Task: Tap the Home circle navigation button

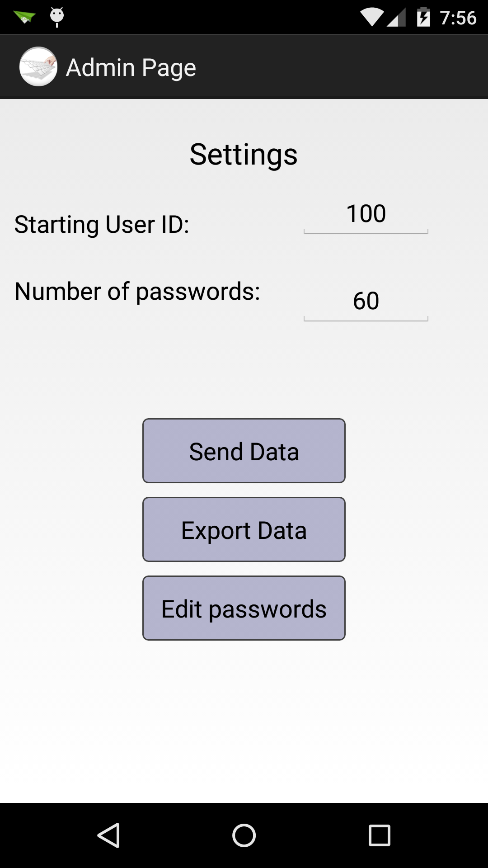Action: coord(244,835)
